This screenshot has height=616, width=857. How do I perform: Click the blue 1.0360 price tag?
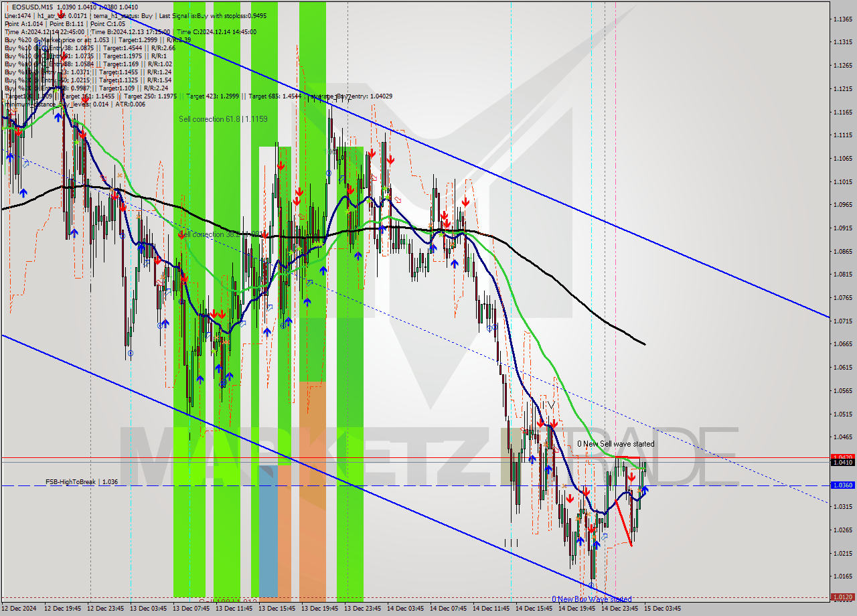click(842, 485)
